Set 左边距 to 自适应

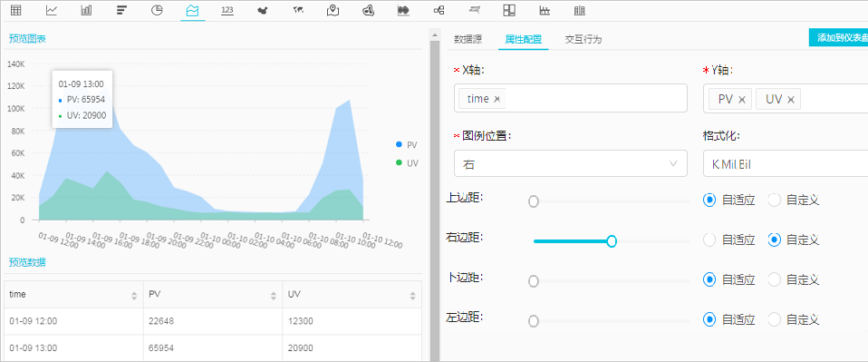pyautogui.click(x=709, y=320)
